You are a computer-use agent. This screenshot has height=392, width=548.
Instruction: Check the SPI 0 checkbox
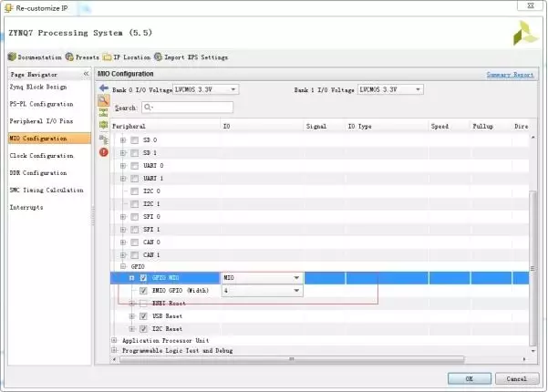134,217
